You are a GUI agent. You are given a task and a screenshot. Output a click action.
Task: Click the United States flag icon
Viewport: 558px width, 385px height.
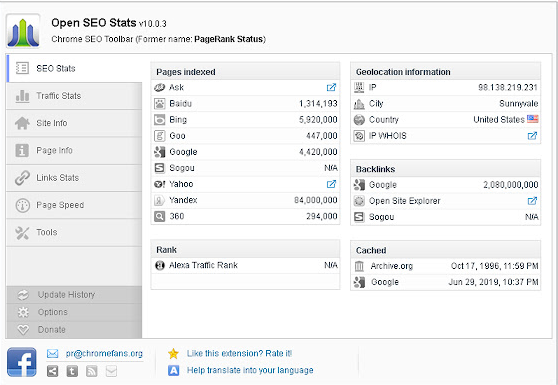point(533,119)
